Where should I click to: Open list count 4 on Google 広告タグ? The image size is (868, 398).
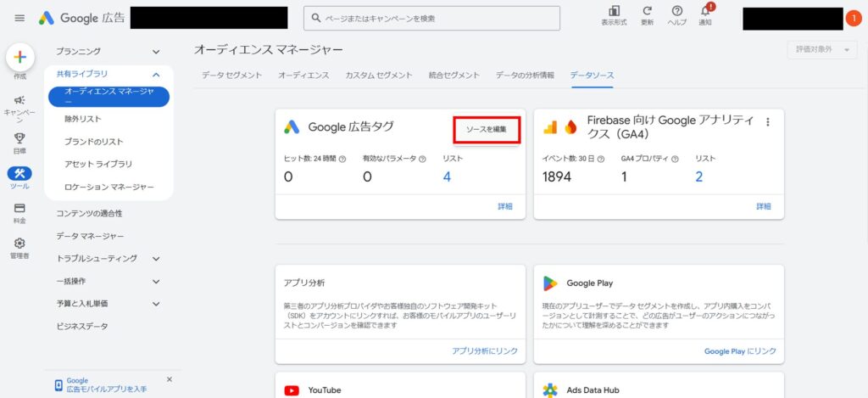[447, 177]
